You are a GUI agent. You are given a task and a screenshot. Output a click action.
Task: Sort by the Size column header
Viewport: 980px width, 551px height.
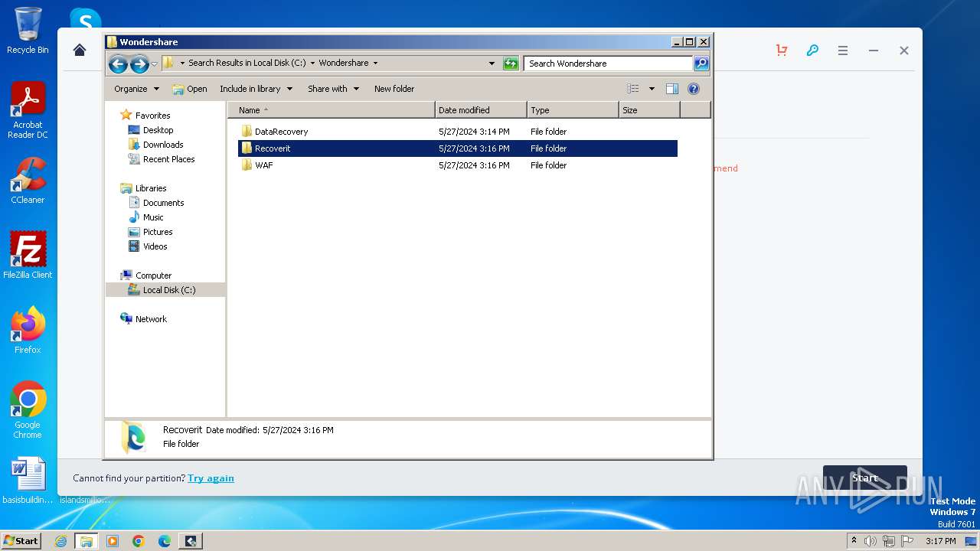(649, 110)
